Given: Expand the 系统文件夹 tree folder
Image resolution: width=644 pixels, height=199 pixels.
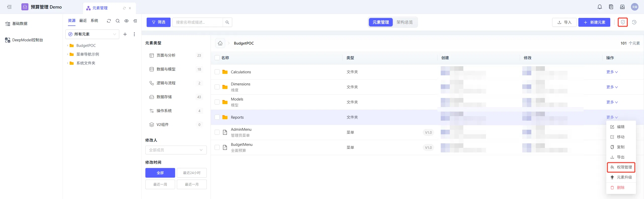Looking at the screenshot, I should [x=67, y=63].
